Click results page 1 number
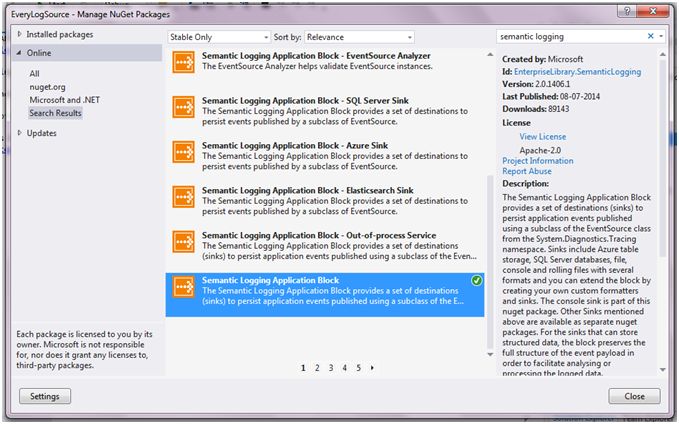This screenshot has height=424, width=679. [303, 368]
